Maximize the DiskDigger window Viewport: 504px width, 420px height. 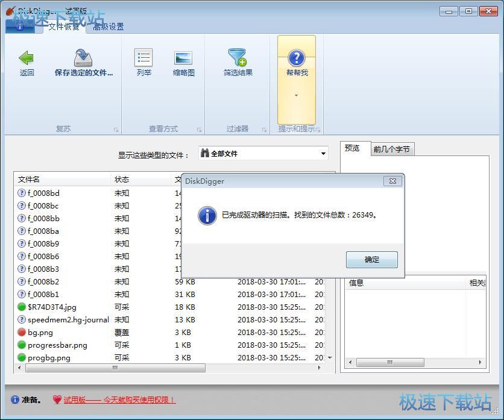[x=468, y=11]
